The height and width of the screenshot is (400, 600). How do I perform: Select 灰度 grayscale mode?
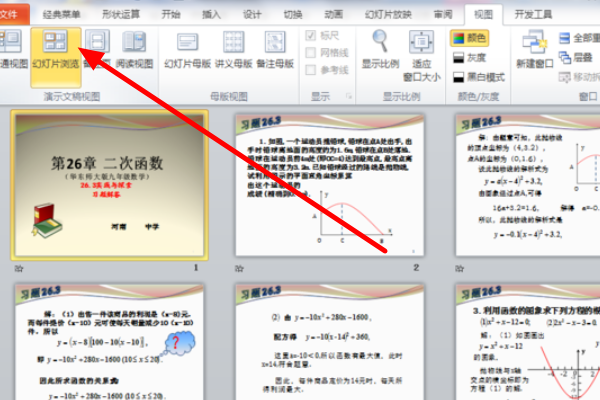coord(469,58)
